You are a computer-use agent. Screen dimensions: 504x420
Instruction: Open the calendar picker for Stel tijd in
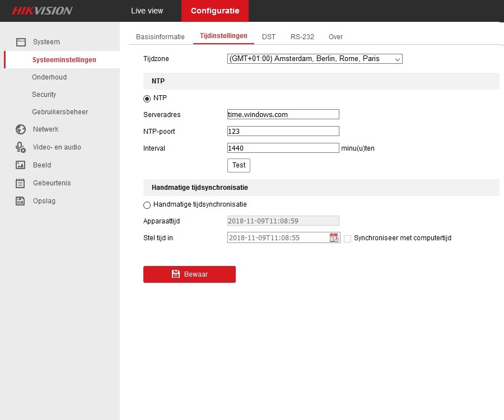click(x=334, y=237)
